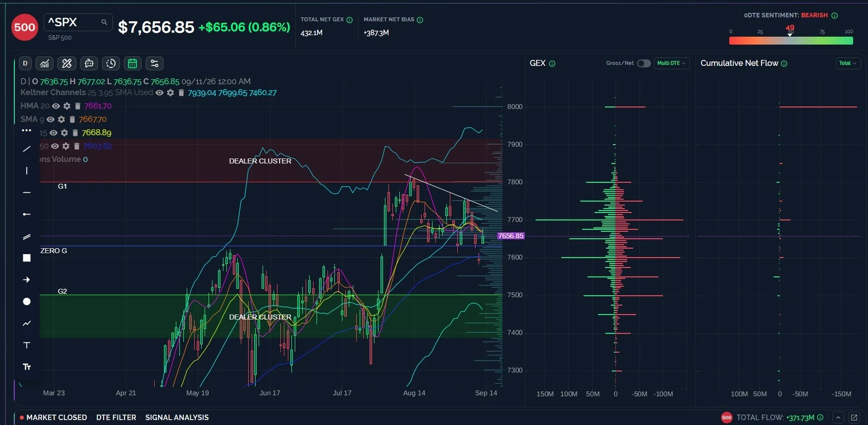Click the upper DEALER CLUSTER label
The width and height of the screenshot is (868, 425).
[x=260, y=161]
